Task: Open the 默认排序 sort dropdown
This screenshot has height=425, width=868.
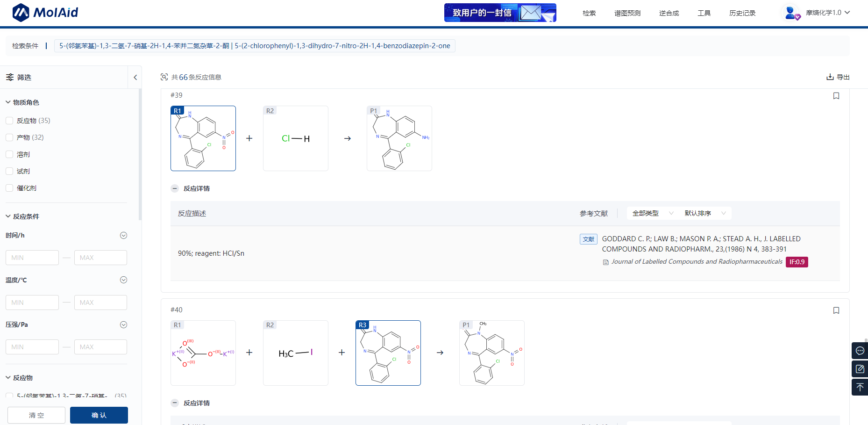Action: coord(704,213)
